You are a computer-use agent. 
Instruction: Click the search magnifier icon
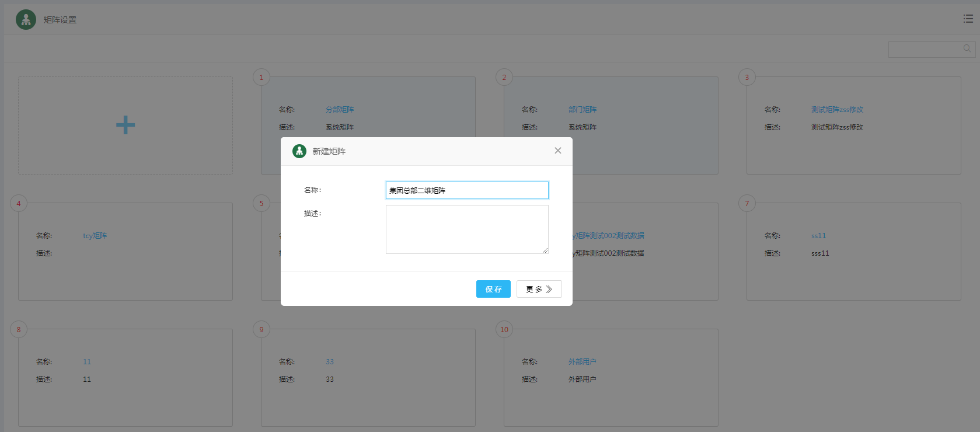coord(967,49)
